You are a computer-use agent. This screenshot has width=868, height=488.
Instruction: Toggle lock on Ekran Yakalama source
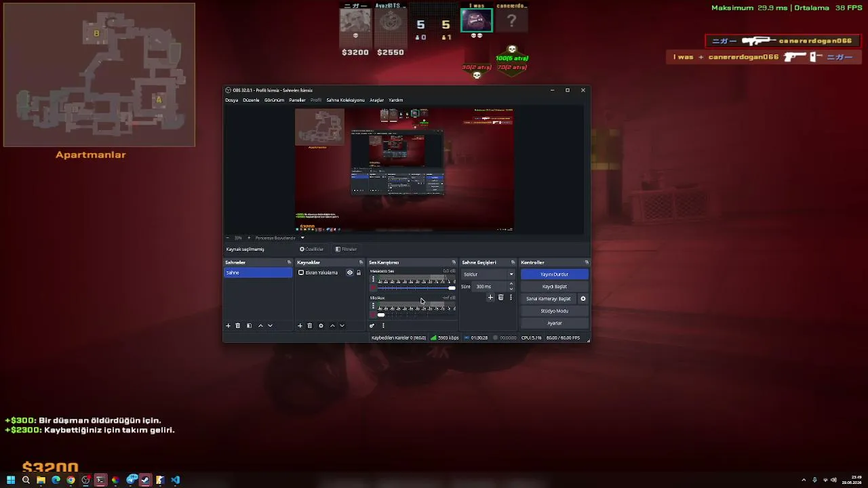pos(359,272)
